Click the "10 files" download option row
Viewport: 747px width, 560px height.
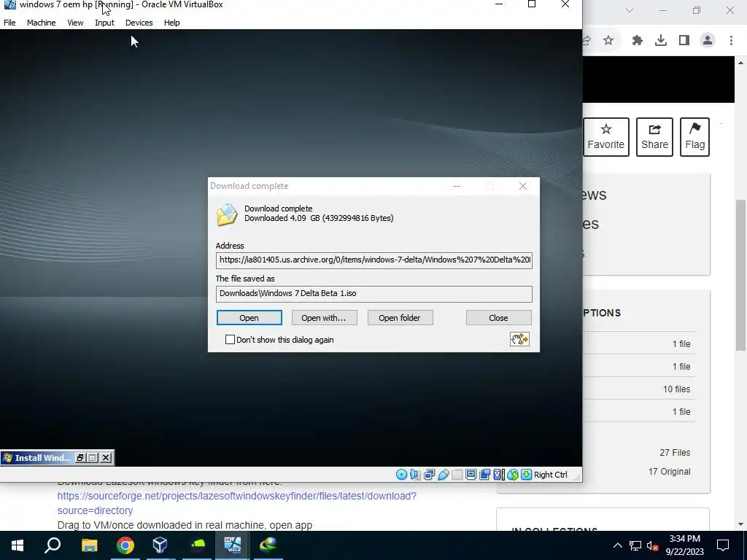[638, 389]
